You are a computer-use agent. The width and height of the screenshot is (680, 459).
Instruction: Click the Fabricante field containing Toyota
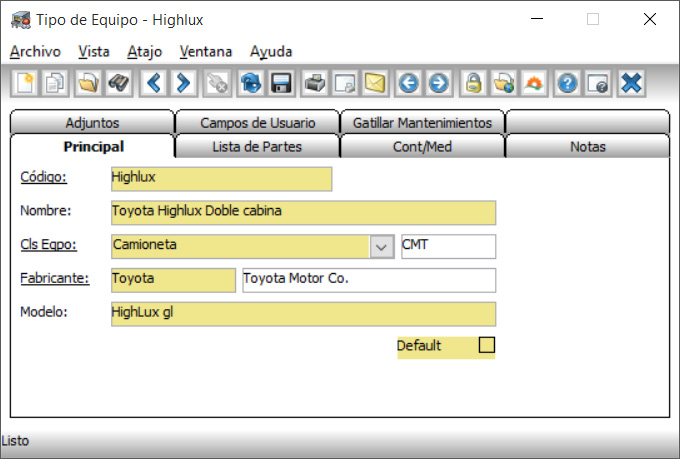coord(173,280)
